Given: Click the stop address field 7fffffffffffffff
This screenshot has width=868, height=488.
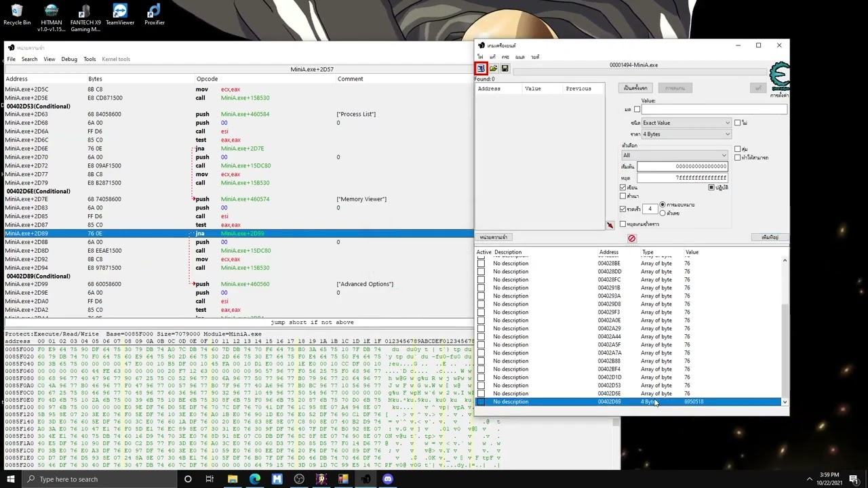Looking at the screenshot, I should pyautogui.click(x=682, y=178).
